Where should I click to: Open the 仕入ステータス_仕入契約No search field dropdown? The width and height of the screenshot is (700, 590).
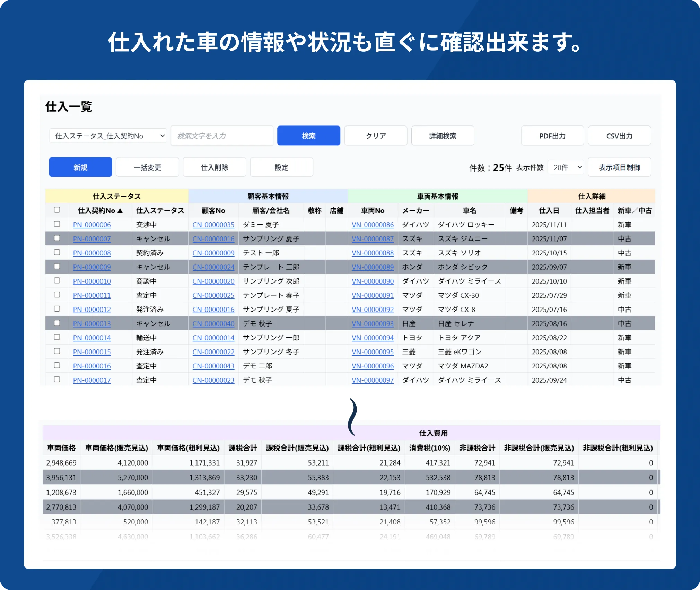click(x=108, y=136)
